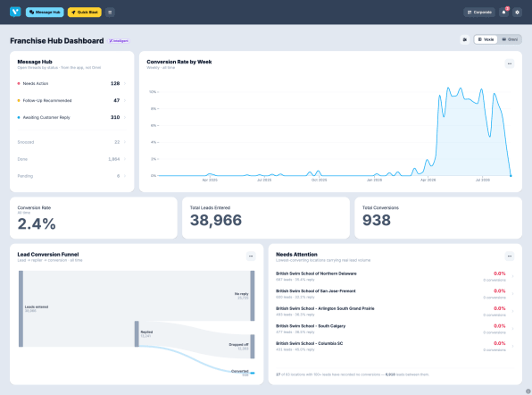This screenshot has height=395, width=532.
Task: Click chevron next to Needs Action count 128
Action: click(125, 83)
